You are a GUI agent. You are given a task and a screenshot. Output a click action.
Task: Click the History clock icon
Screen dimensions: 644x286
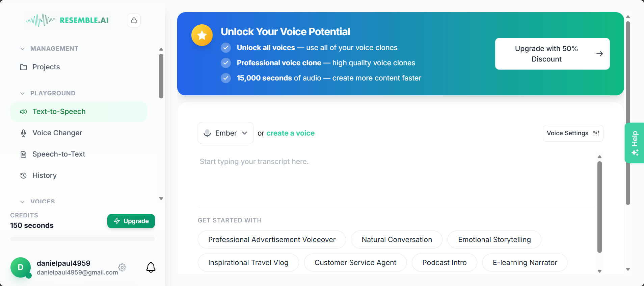(23, 175)
